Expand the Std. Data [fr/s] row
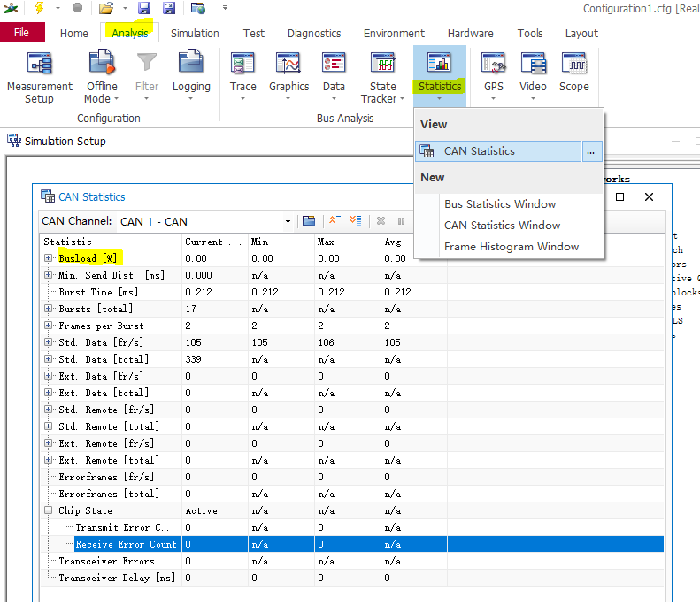The height and width of the screenshot is (606, 700). click(48, 342)
